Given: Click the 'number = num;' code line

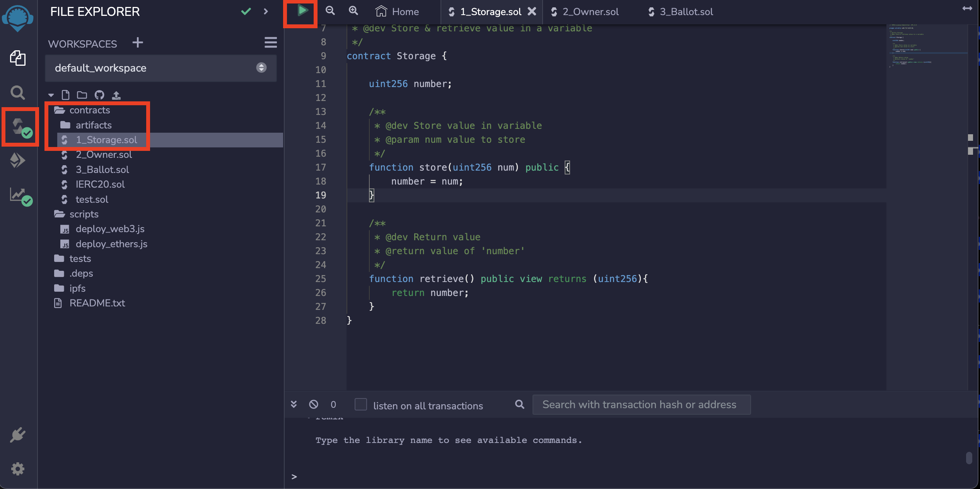Looking at the screenshot, I should [427, 181].
